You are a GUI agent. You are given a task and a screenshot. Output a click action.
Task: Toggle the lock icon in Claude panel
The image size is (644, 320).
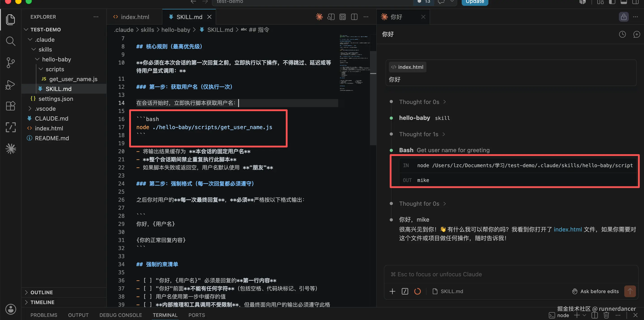point(624,17)
